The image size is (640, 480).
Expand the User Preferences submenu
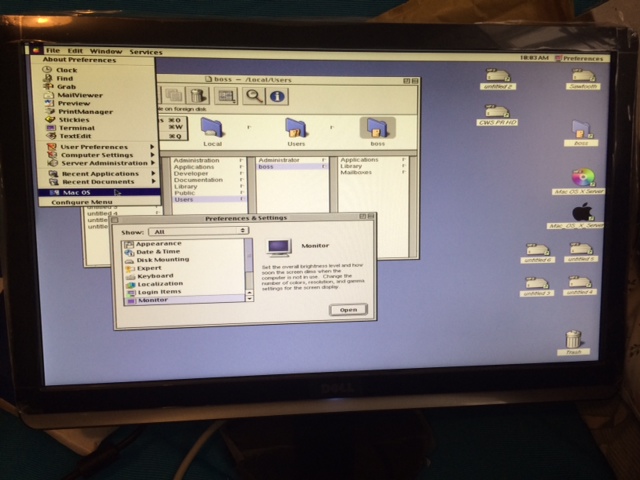[x=100, y=147]
